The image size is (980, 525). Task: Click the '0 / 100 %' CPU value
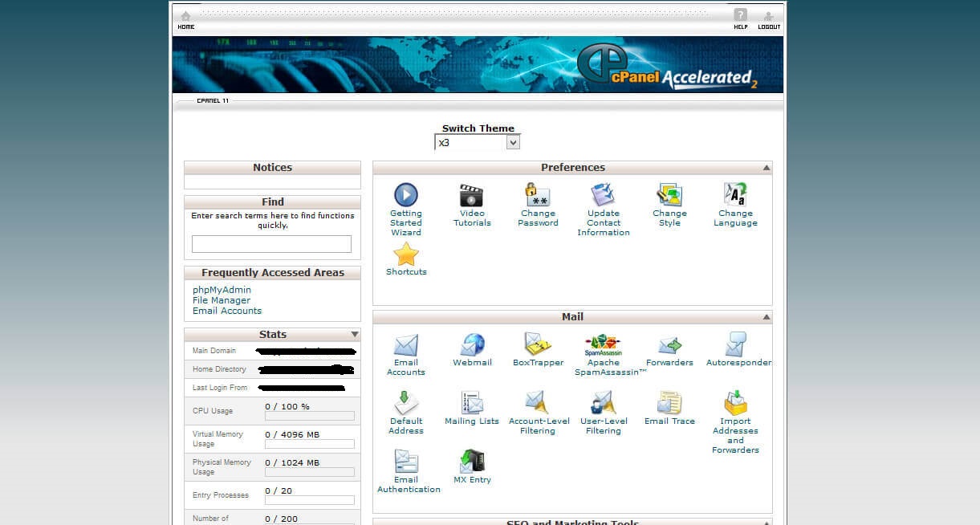click(287, 406)
